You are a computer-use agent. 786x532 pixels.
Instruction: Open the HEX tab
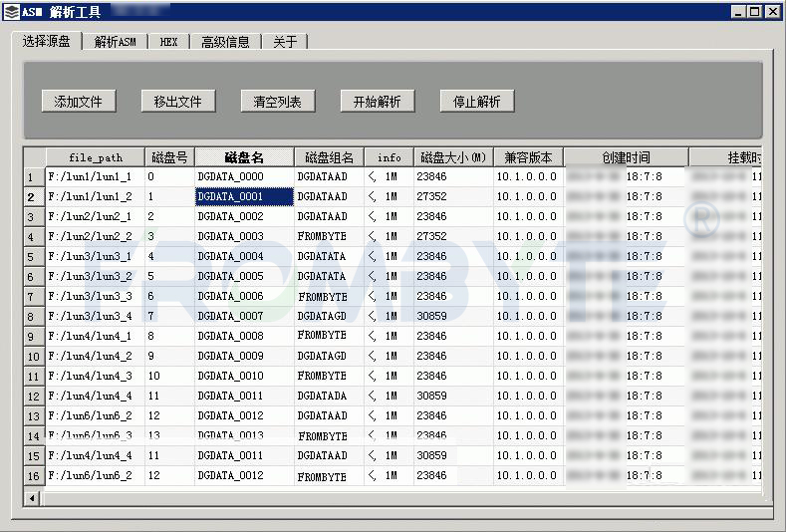(169, 42)
